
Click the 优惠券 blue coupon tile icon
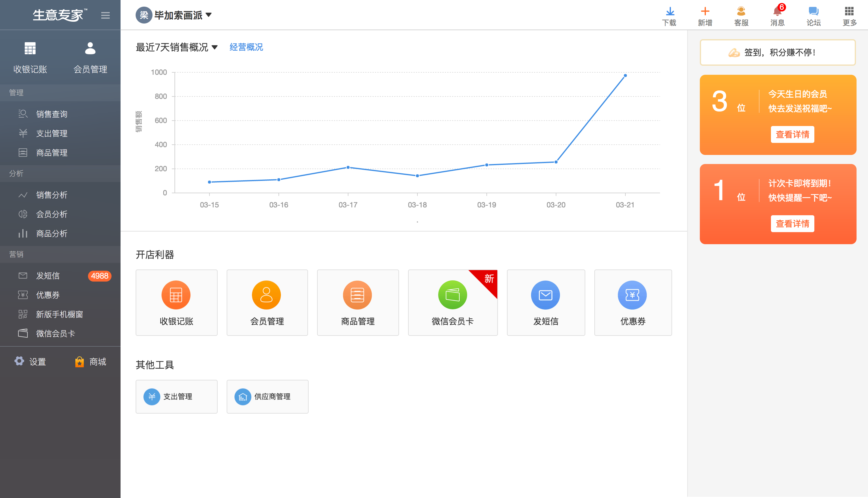632,295
